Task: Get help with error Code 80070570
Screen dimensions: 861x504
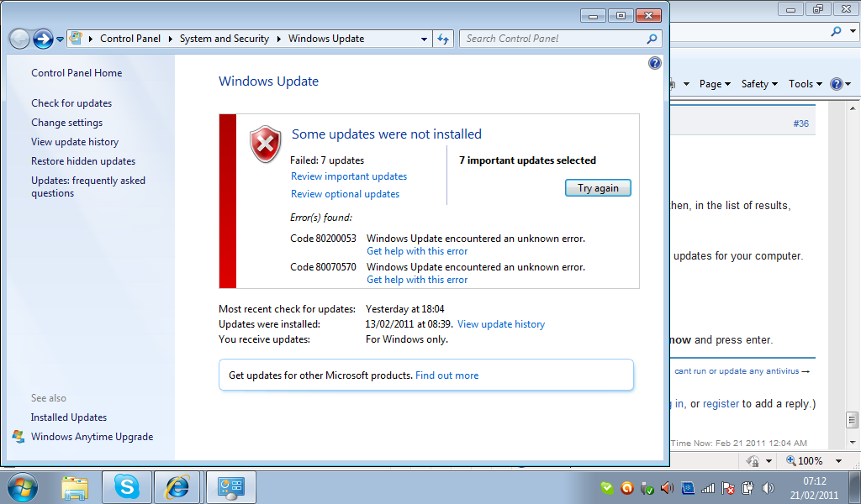Action: [417, 280]
